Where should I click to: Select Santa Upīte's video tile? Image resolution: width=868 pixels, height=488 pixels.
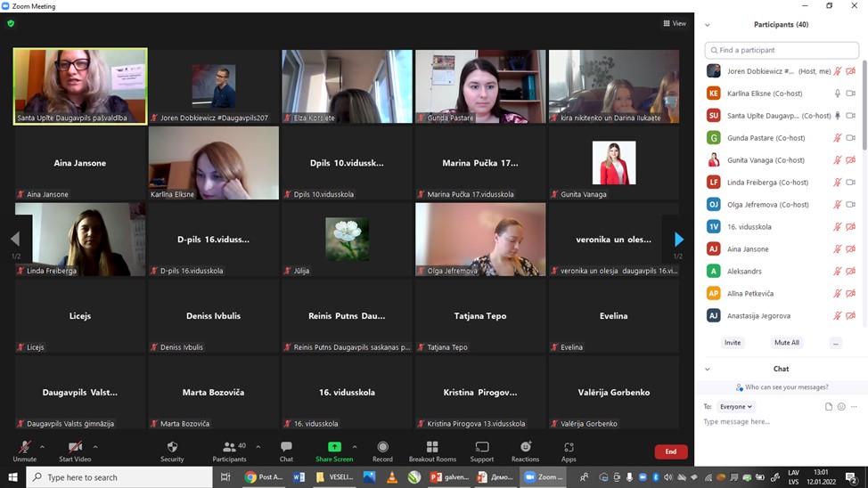point(80,85)
